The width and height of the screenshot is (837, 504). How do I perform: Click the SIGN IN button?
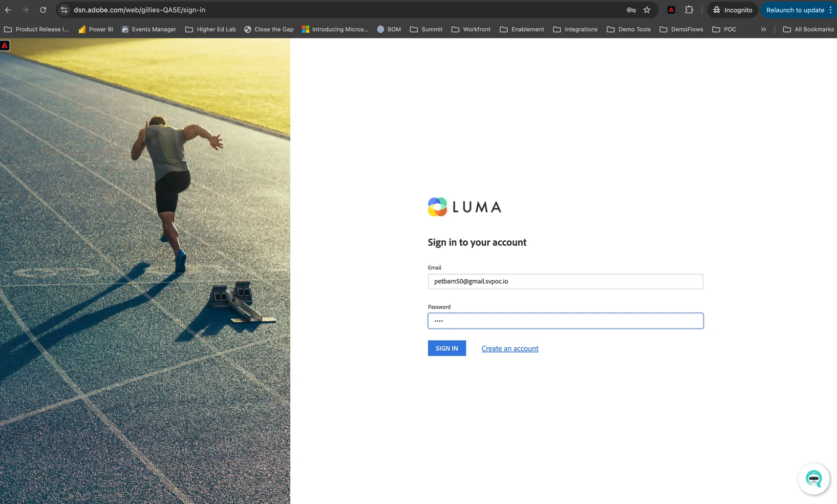tap(447, 348)
